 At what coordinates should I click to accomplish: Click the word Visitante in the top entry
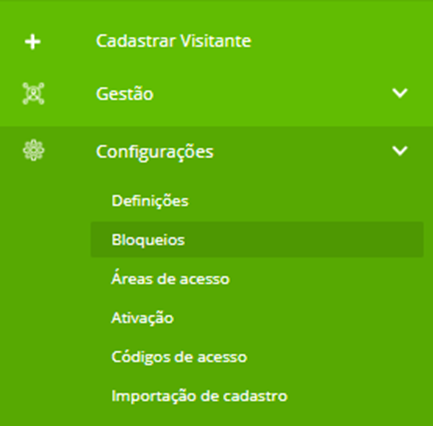click(x=216, y=41)
